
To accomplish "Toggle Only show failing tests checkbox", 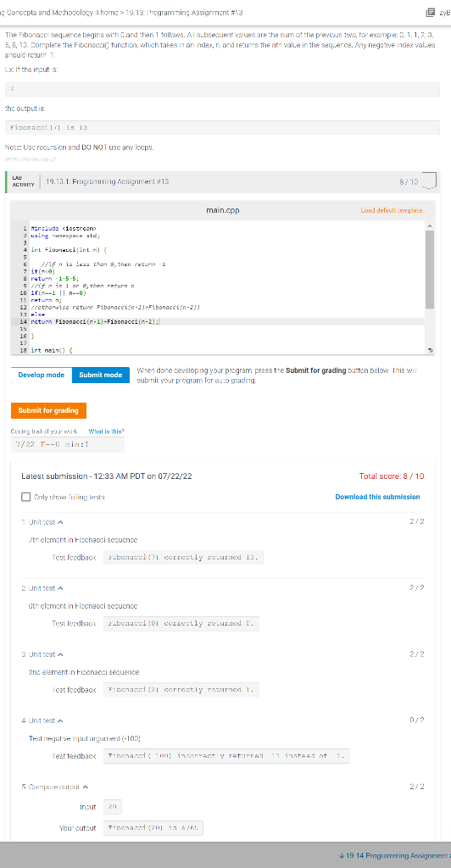I will 25,497.
